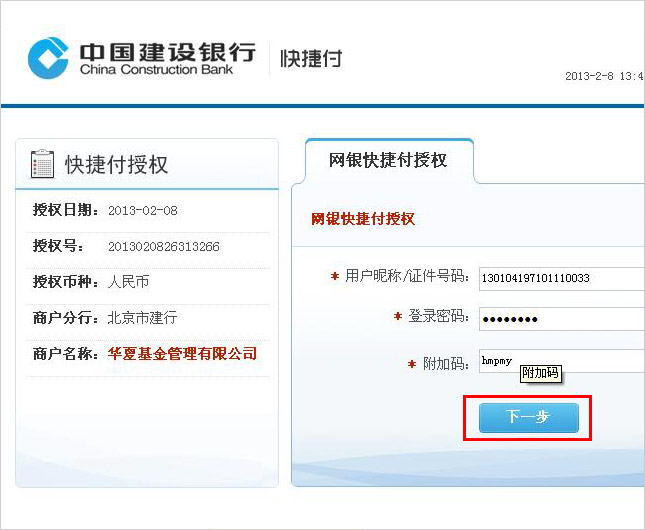Click the 授权号 label

point(58,246)
